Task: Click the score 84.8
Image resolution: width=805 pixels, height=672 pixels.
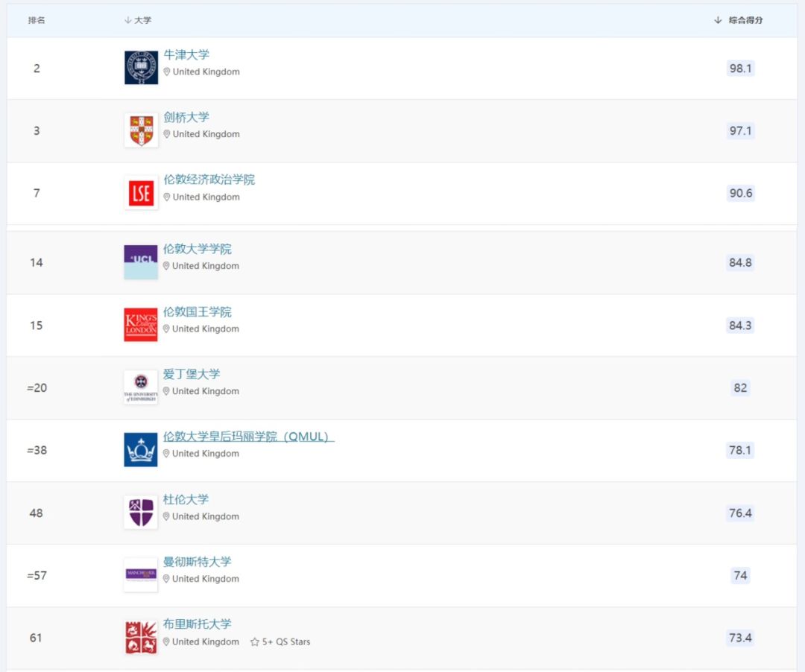Action: point(740,263)
